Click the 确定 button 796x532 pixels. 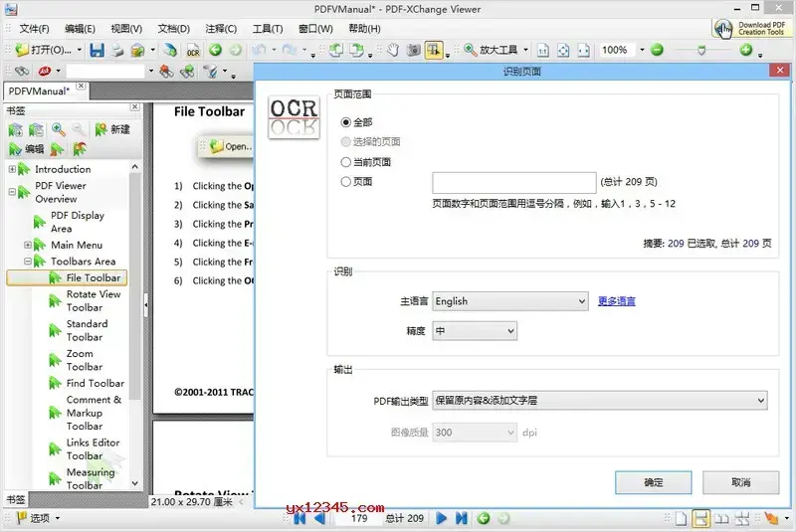click(654, 482)
